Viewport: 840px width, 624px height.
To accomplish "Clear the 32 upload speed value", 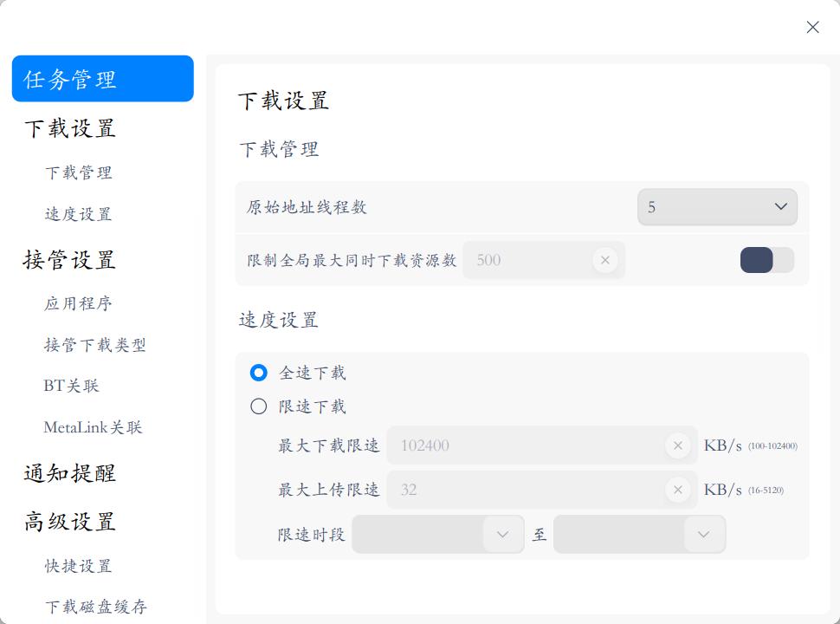I will tap(677, 490).
